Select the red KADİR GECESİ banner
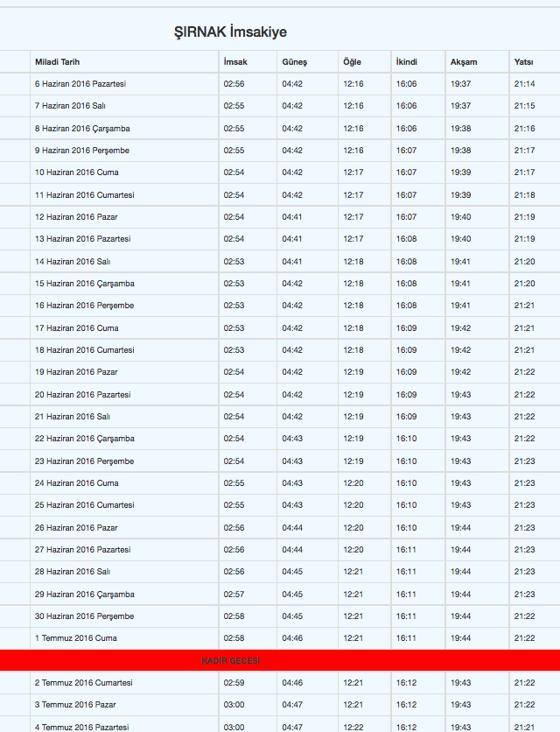The height and width of the screenshot is (732, 560). coord(280,660)
